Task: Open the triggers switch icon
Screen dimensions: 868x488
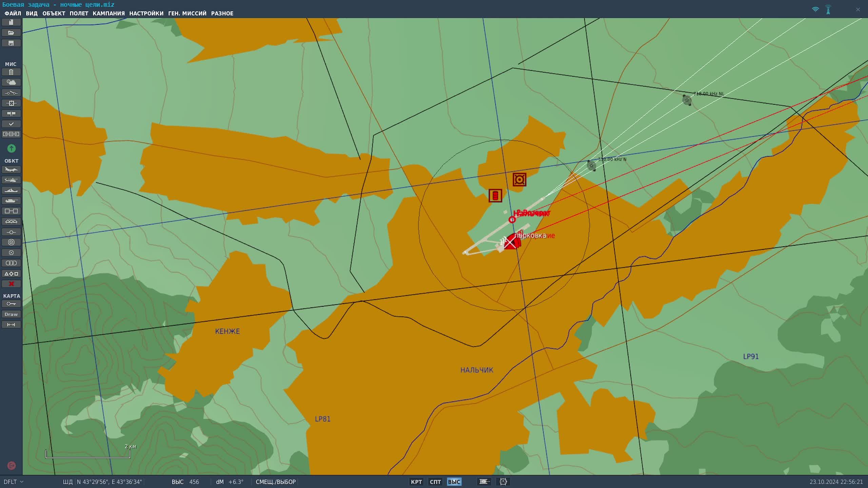Action: [x=11, y=93]
